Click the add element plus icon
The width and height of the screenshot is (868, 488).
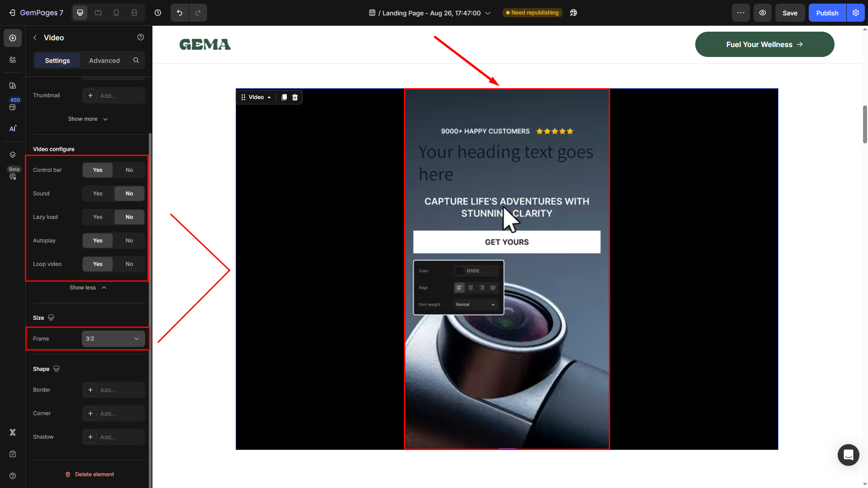[13, 38]
